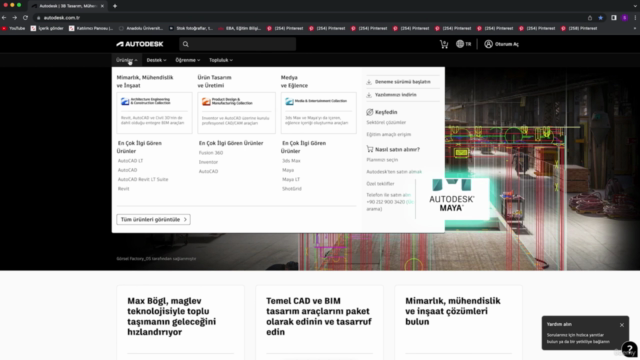Open the shopping cart icon
The image size is (640, 360).
[x=444, y=44]
